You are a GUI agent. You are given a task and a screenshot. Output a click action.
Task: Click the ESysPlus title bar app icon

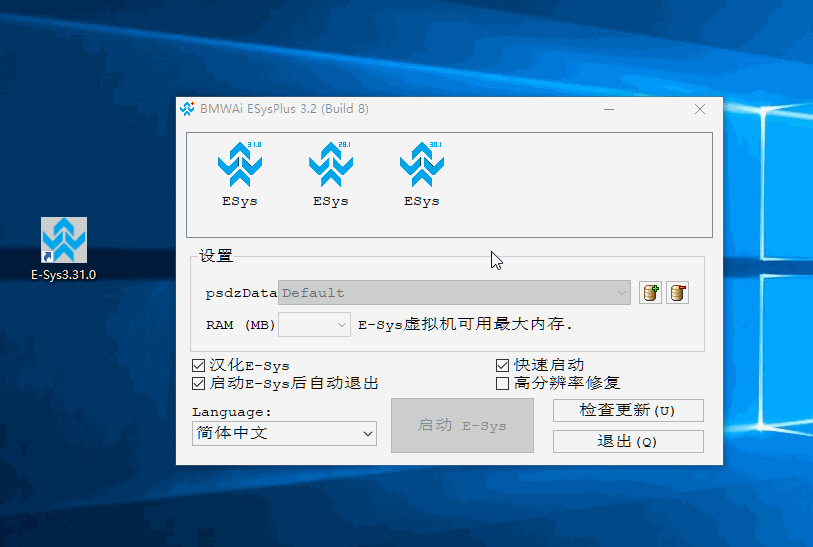pyautogui.click(x=187, y=109)
